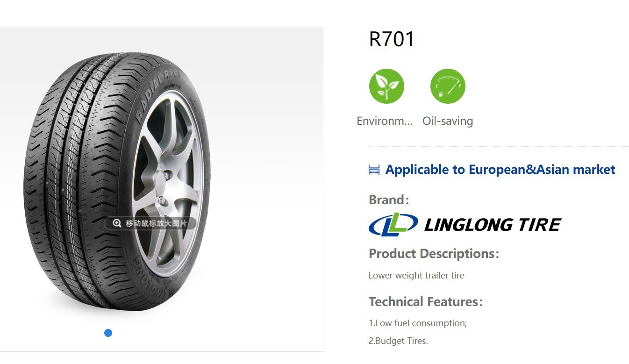Click the "Technical Features:" heading
629x364 pixels.
(425, 302)
